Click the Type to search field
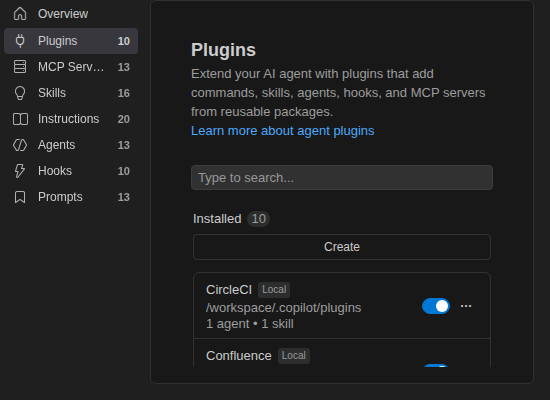Screen dimensions: 550x400 342,178
